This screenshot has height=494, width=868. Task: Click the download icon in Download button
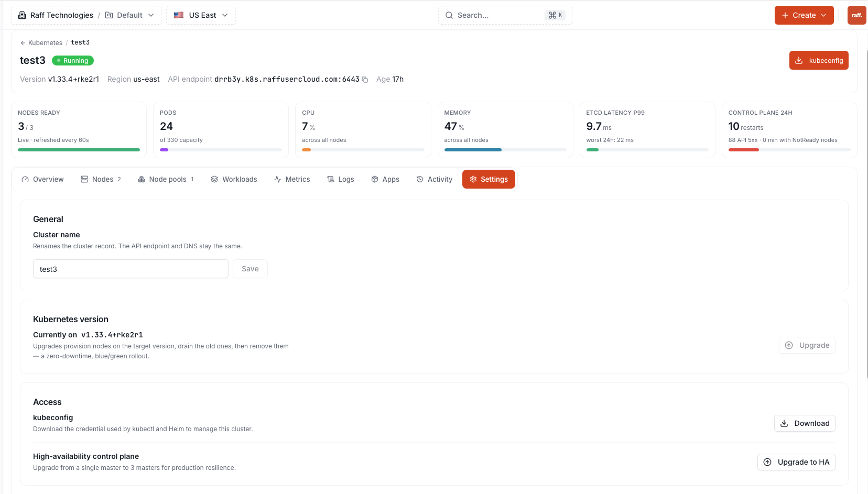pyautogui.click(x=784, y=423)
